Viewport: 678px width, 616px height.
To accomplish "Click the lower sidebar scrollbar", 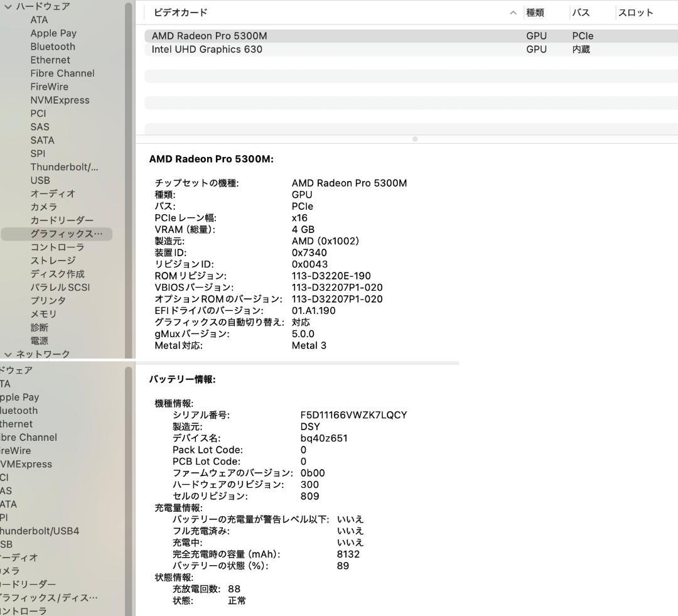I will [128, 491].
